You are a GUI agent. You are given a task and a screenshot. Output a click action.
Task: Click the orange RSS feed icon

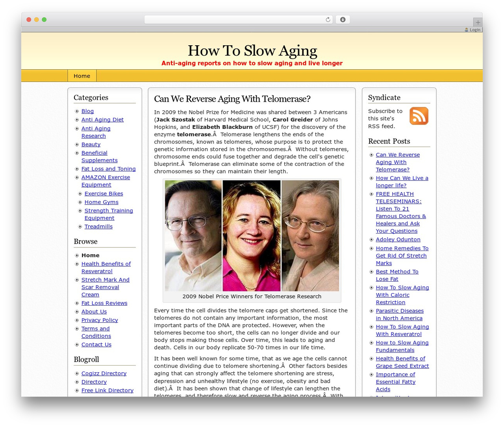[x=419, y=116]
